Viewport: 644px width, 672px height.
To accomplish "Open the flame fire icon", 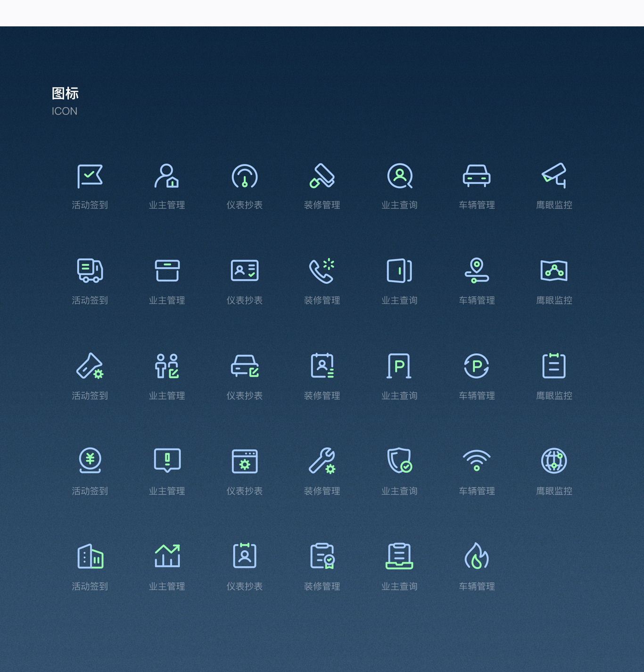I will [477, 556].
